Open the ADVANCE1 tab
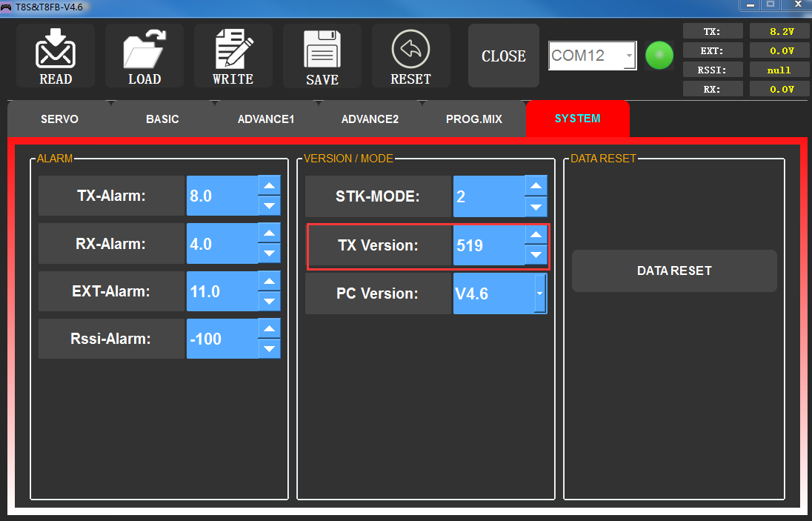This screenshot has width=812, height=521. [x=266, y=119]
